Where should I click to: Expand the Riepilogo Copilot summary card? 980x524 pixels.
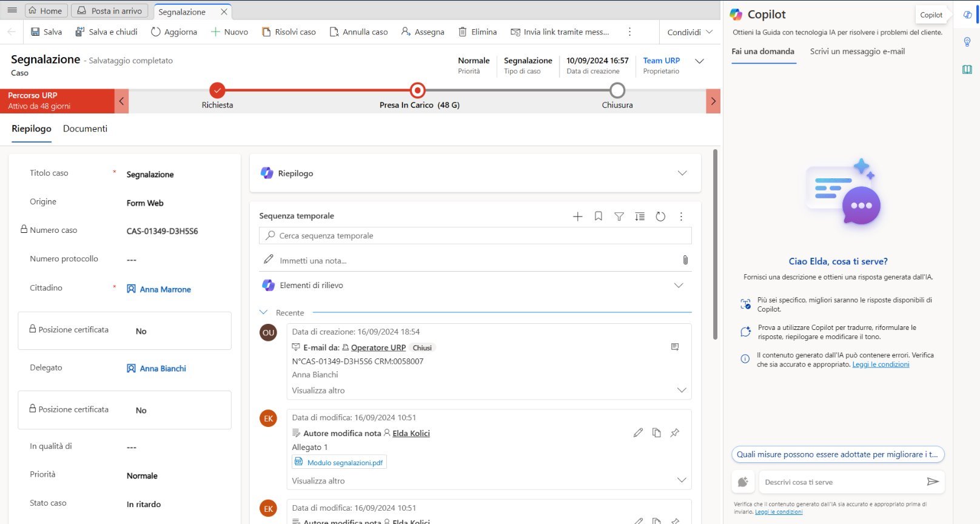(x=682, y=173)
